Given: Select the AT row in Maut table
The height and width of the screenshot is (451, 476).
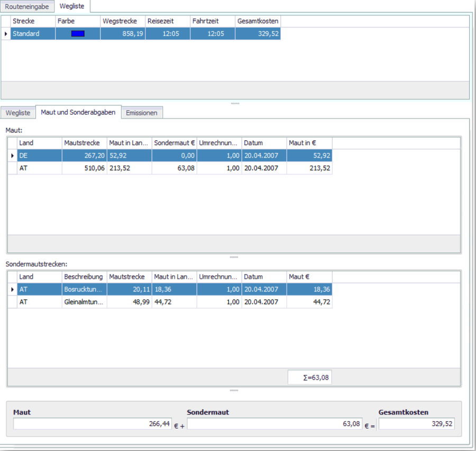Looking at the screenshot, I should (x=39, y=168).
